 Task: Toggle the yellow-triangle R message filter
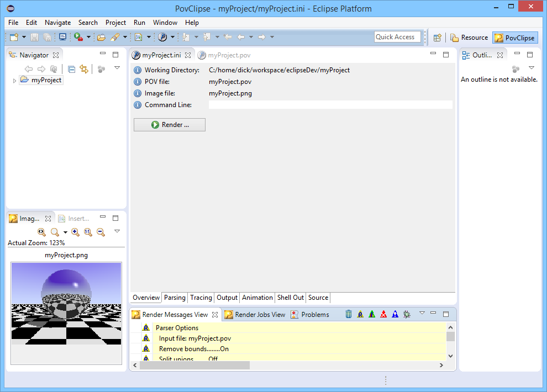pyautogui.click(x=360, y=314)
